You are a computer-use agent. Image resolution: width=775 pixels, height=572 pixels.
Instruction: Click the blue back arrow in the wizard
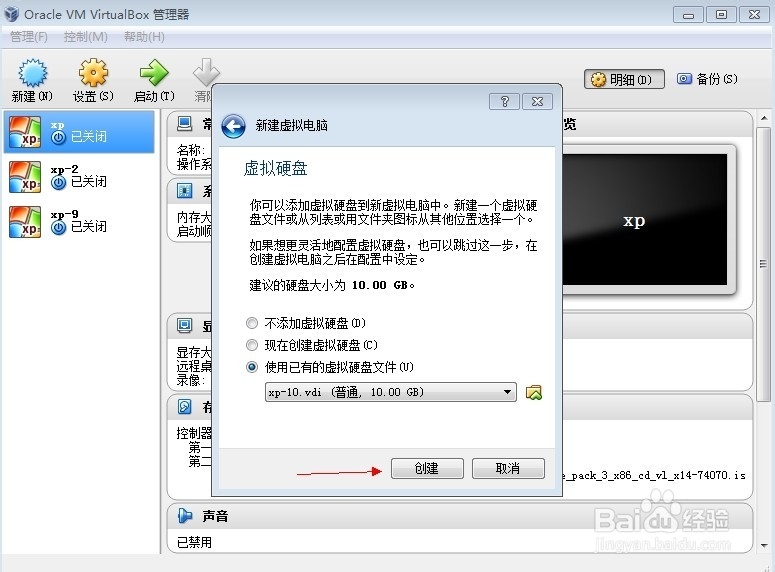point(233,126)
